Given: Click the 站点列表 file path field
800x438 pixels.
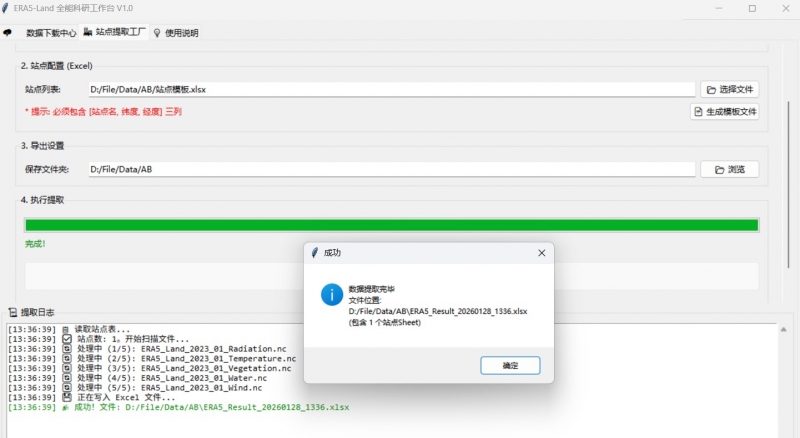Looking at the screenshot, I should [x=390, y=89].
